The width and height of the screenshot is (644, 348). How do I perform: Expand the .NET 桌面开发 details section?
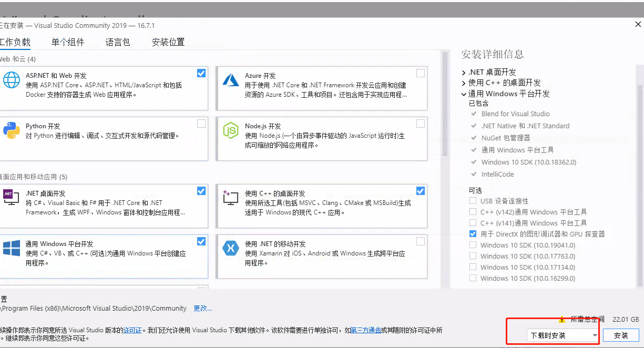click(x=464, y=73)
